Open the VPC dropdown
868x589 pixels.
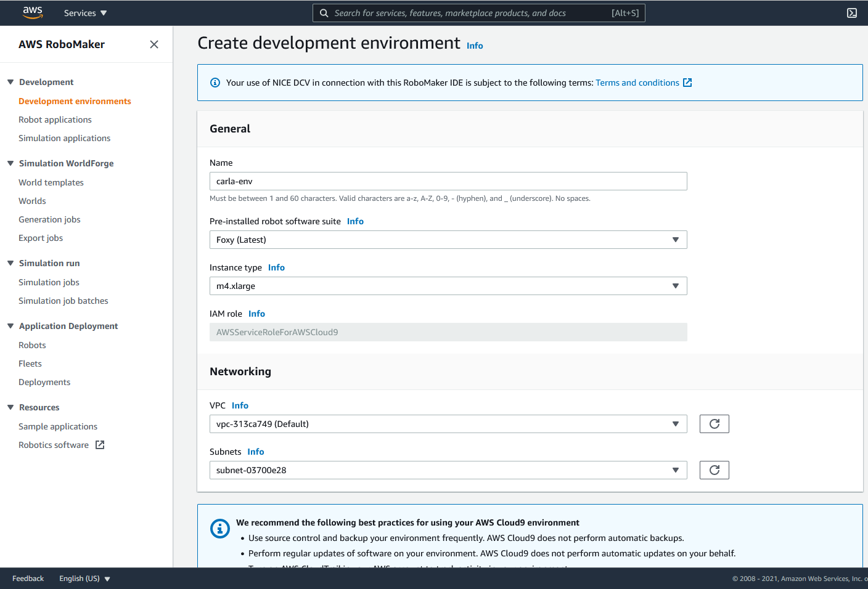(x=448, y=424)
